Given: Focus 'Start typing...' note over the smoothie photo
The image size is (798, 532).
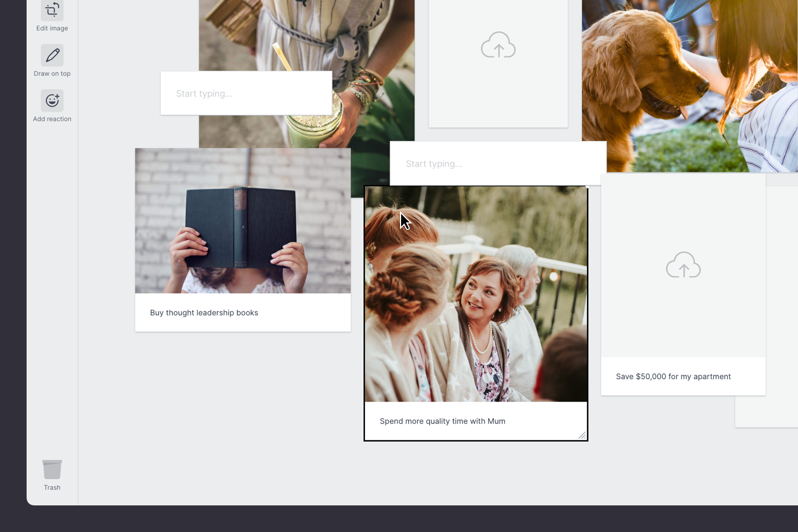Looking at the screenshot, I should pos(246,94).
